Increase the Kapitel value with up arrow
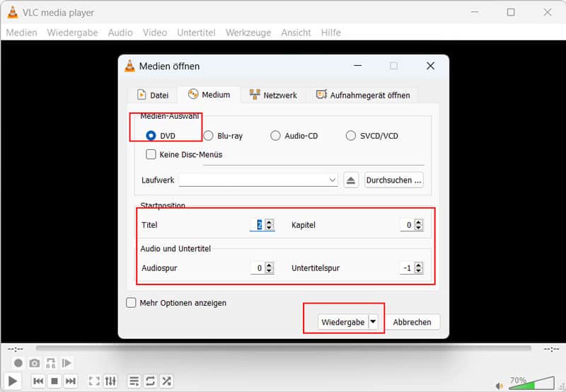This screenshot has height=392, width=566. [418, 221]
